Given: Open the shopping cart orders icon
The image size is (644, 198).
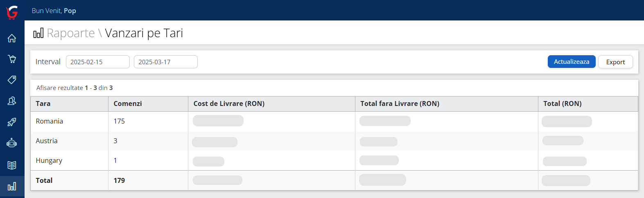Looking at the screenshot, I should [12, 59].
